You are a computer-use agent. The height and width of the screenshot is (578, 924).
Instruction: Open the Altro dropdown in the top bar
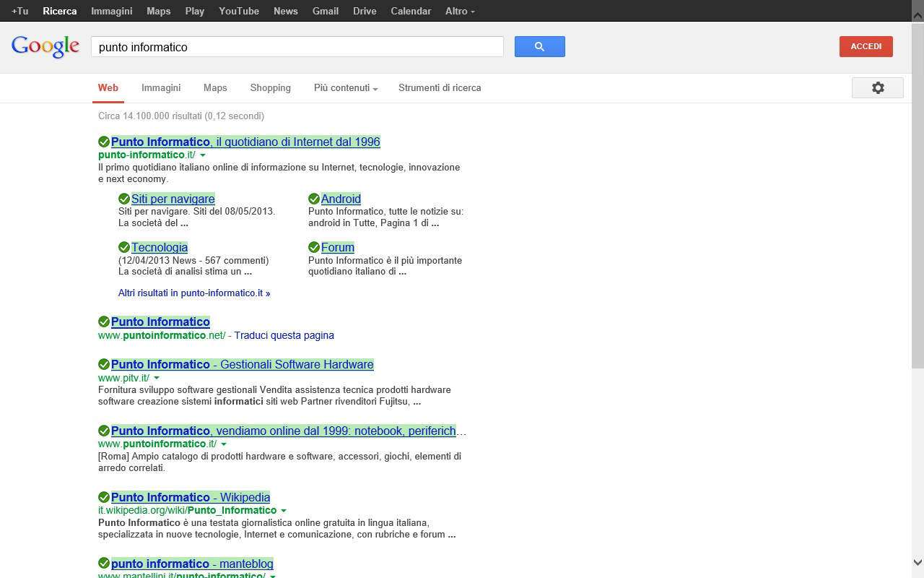click(460, 11)
